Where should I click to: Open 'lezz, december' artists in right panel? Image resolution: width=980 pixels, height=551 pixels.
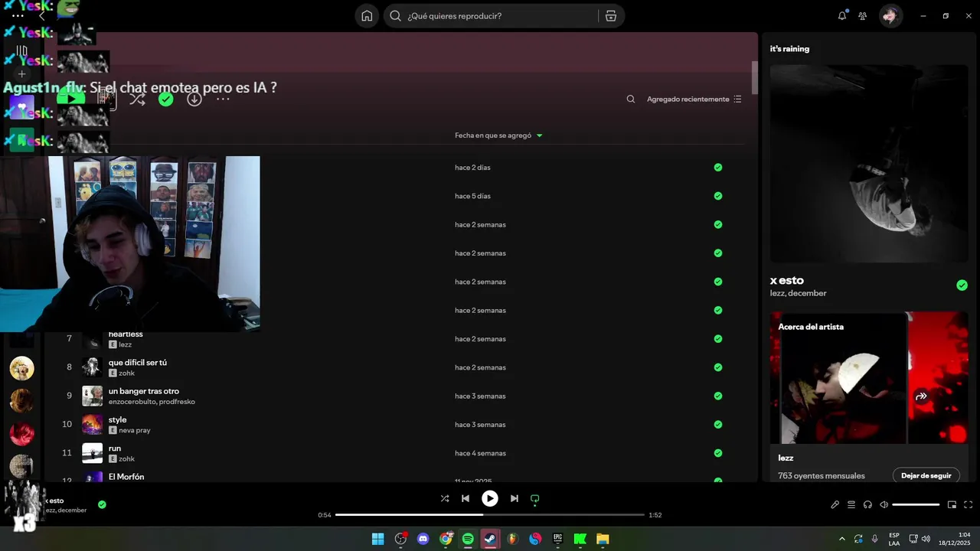point(798,293)
